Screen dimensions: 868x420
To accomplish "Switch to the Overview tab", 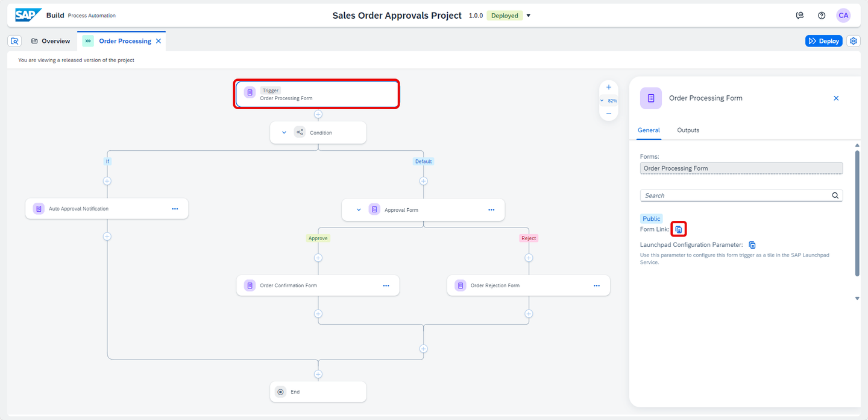I will (x=51, y=41).
